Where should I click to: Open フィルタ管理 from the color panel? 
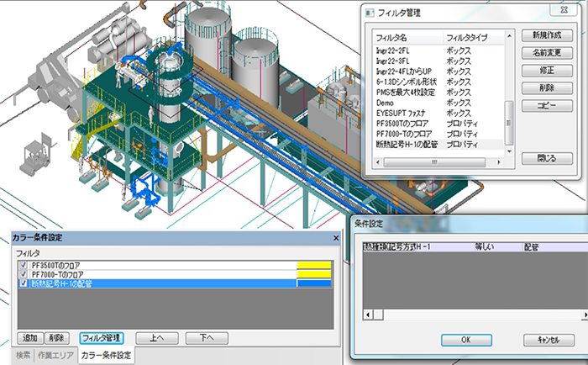point(101,337)
